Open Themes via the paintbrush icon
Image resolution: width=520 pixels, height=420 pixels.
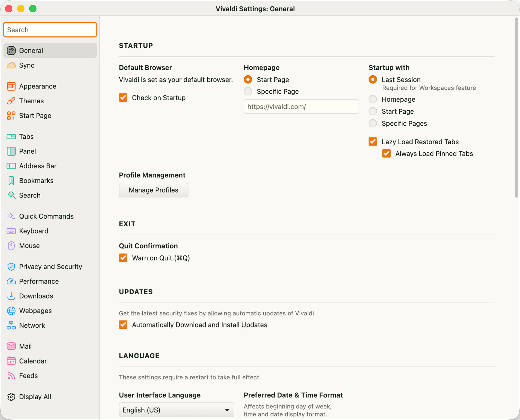tap(11, 101)
